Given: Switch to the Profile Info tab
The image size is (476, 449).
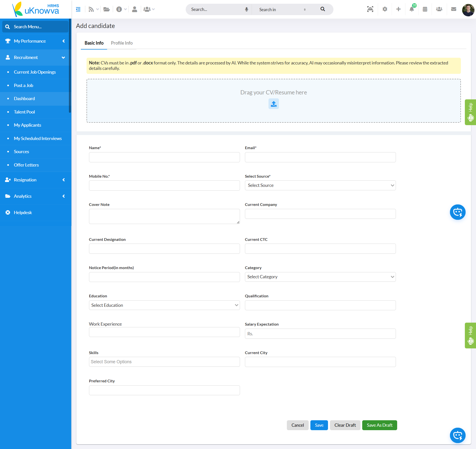Looking at the screenshot, I should 121,43.
